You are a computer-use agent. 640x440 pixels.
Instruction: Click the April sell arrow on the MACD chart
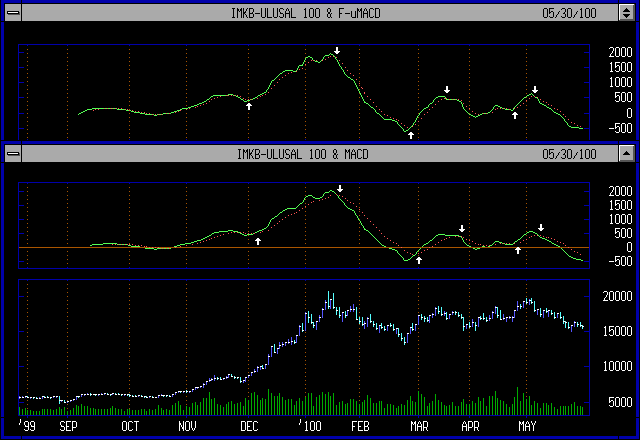click(462, 229)
